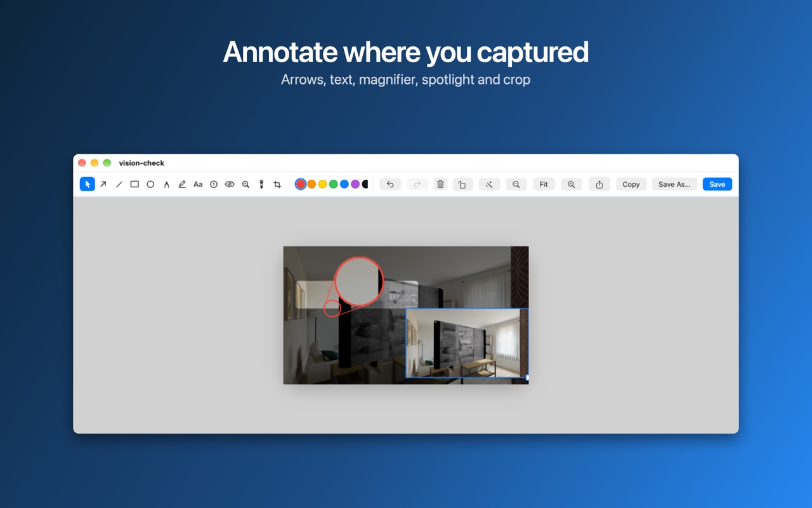
Task: Delete selection with the trash button
Action: click(440, 184)
